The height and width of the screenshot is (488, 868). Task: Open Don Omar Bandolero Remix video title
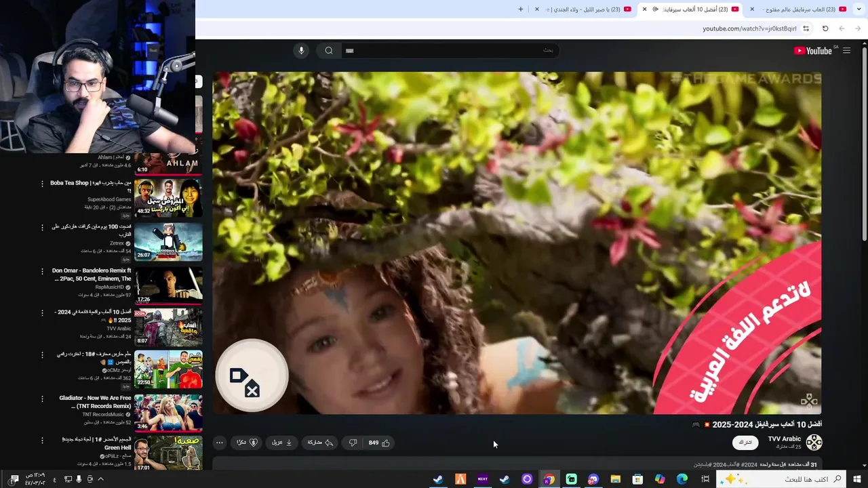[91, 274]
